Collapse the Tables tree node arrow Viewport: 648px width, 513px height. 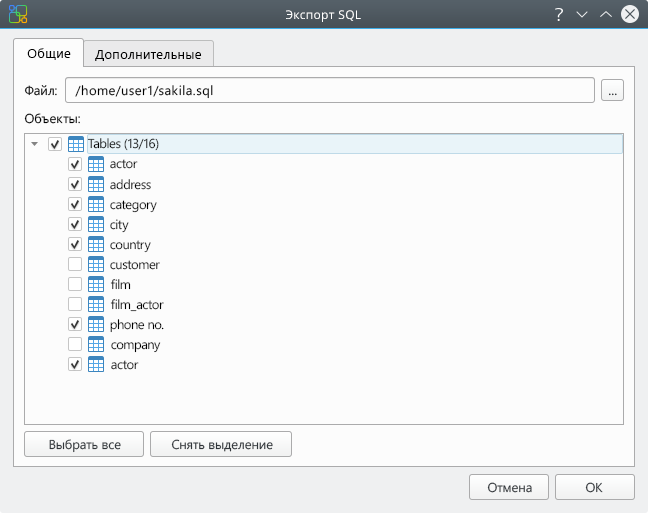click(35, 144)
